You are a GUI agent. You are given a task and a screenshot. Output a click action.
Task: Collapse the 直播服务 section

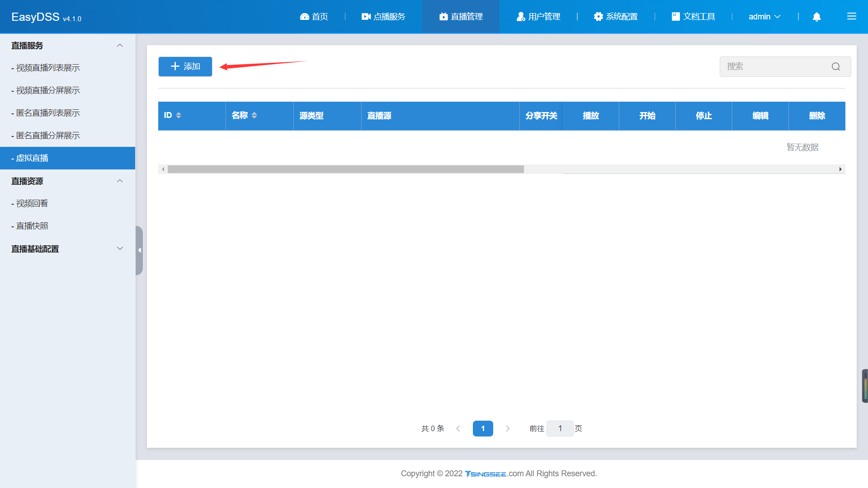(120, 46)
